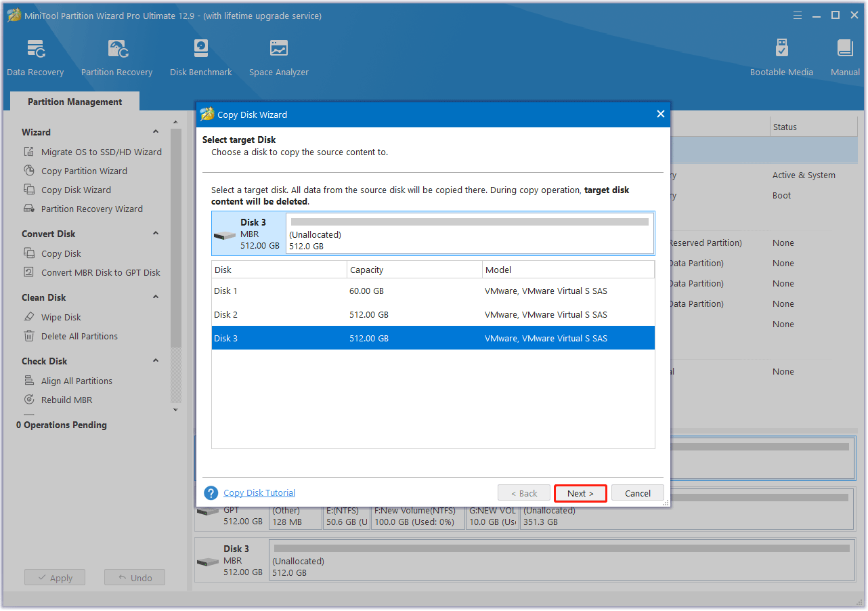Switch to the Partition Management tab
Viewport: 868px width, 611px height.
tap(75, 102)
